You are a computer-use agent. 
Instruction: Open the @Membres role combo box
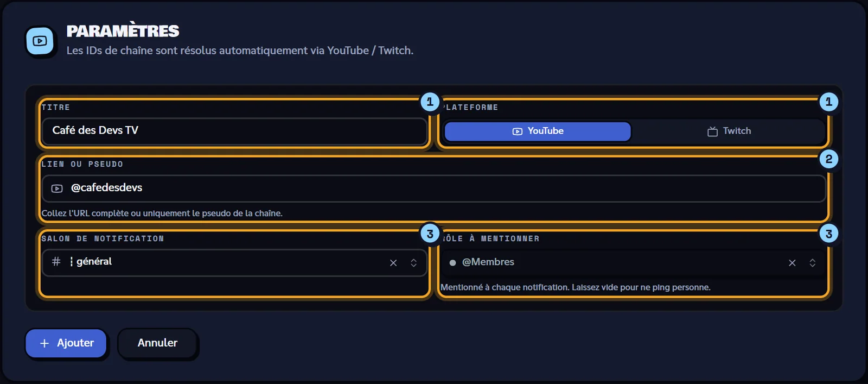pos(633,263)
